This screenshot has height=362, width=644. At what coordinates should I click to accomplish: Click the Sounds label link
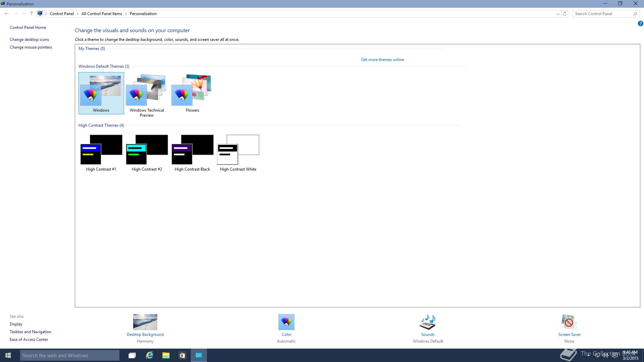428,335
